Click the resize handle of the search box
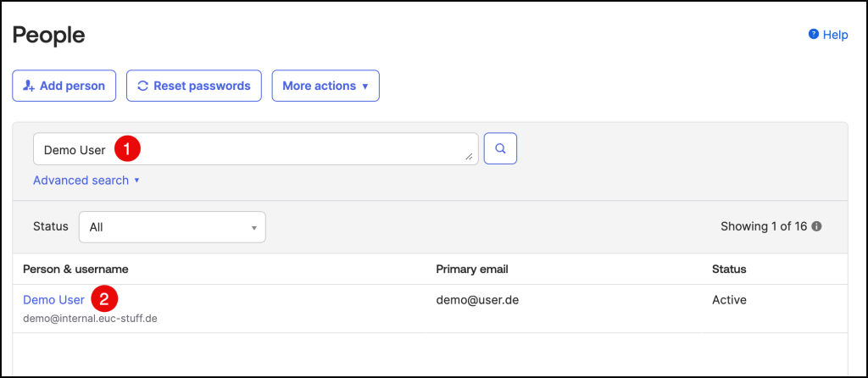Image resolution: width=868 pixels, height=378 pixels. pyautogui.click(x=469, y=157)
